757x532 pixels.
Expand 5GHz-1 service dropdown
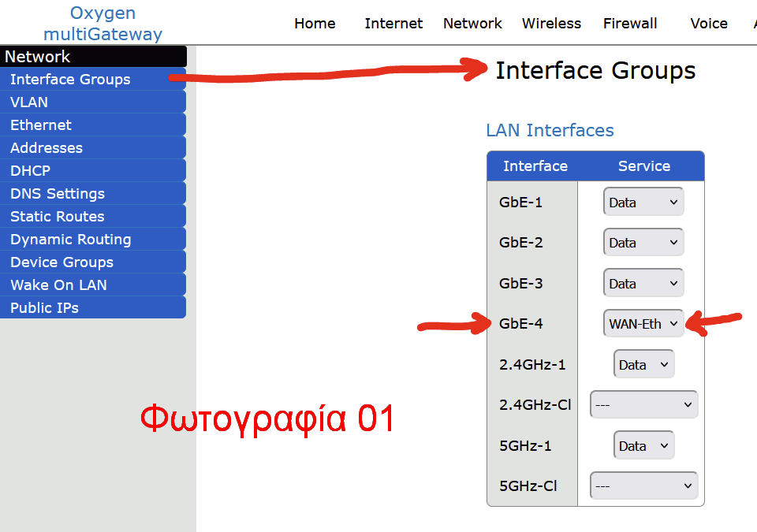(643, 445)
